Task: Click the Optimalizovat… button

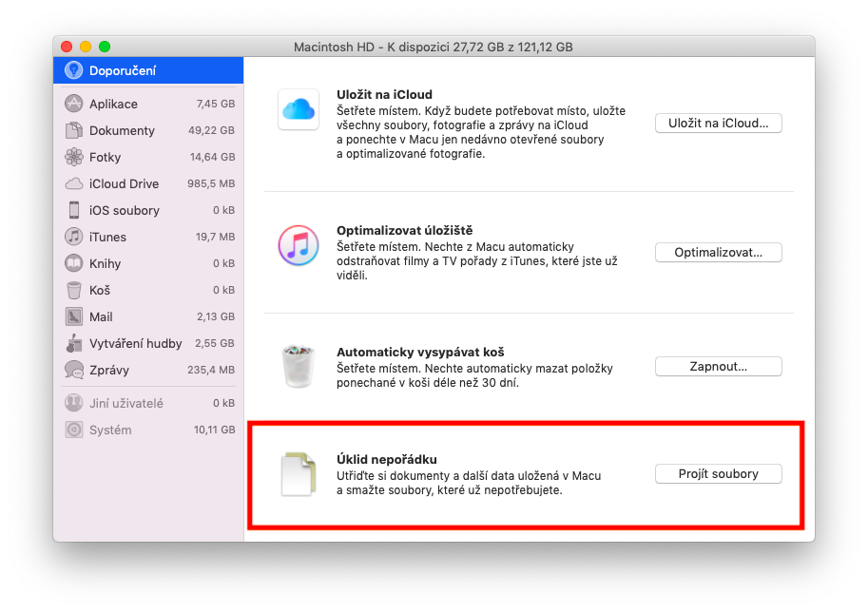Action: click(718, 253)
